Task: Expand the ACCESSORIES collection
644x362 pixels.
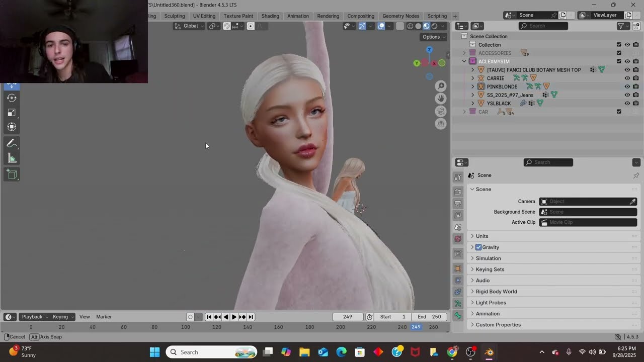Action: (464, 53)
